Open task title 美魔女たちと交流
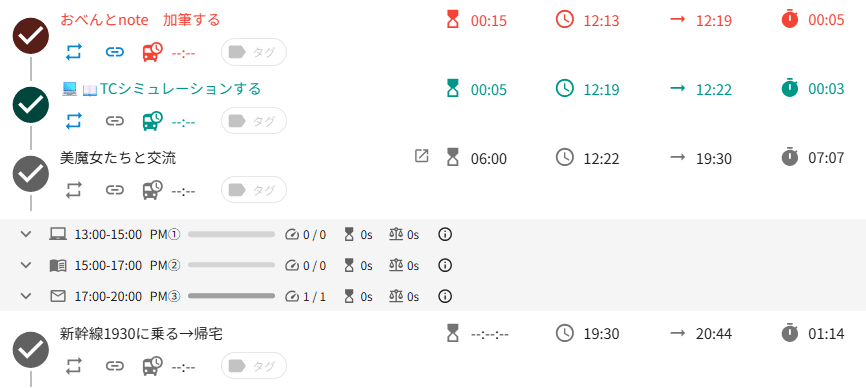The width and height of the screenshot is (866, 388). pyautogui.click(x=118, y=158)
